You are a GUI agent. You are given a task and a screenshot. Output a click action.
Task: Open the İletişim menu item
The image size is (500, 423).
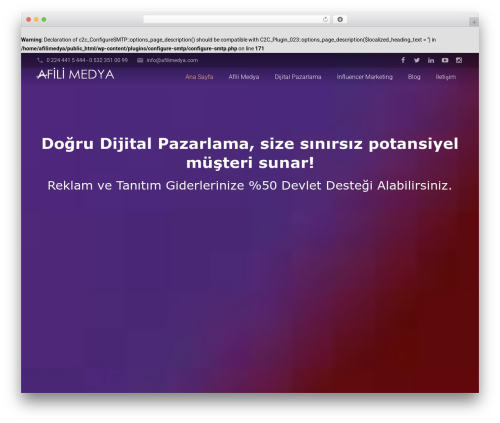446,77
